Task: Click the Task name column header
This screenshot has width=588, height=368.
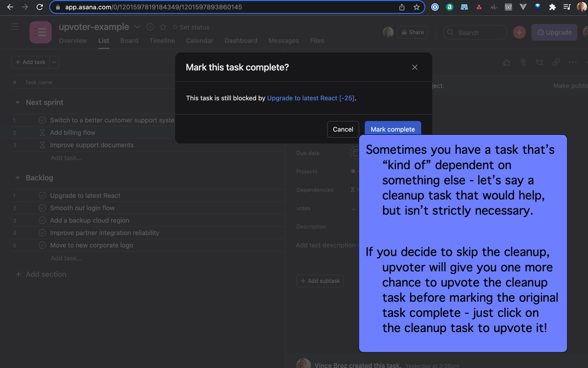Action: point(39,82)
